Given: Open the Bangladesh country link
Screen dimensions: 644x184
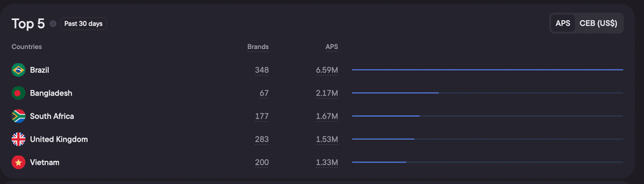Looking at the screenshot, I should 51,93.
